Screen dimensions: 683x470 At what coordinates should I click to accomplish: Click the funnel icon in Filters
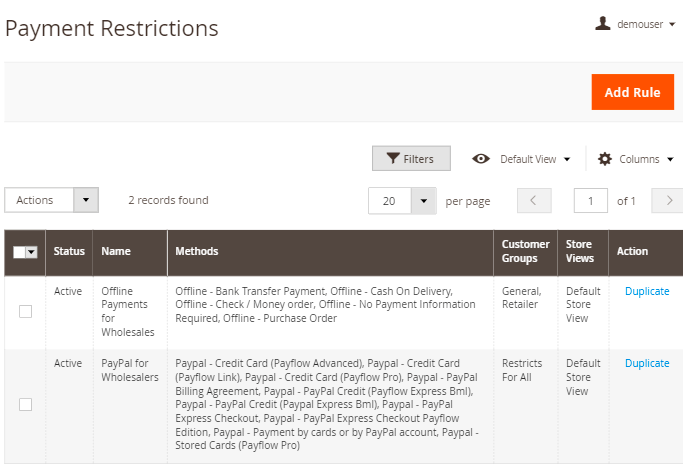point(393,159)
